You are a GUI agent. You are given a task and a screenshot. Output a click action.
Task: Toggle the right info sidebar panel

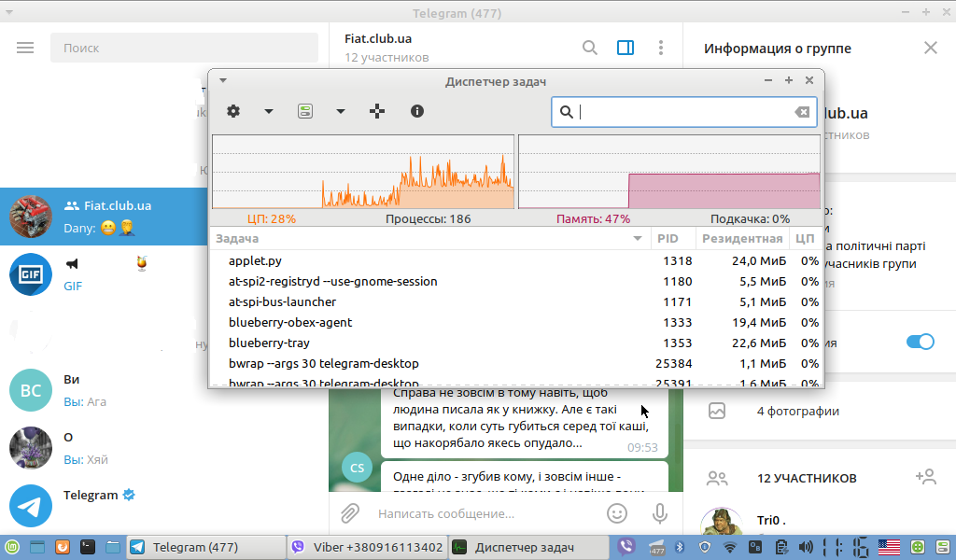pyautogui.click(x=626, y=48)
